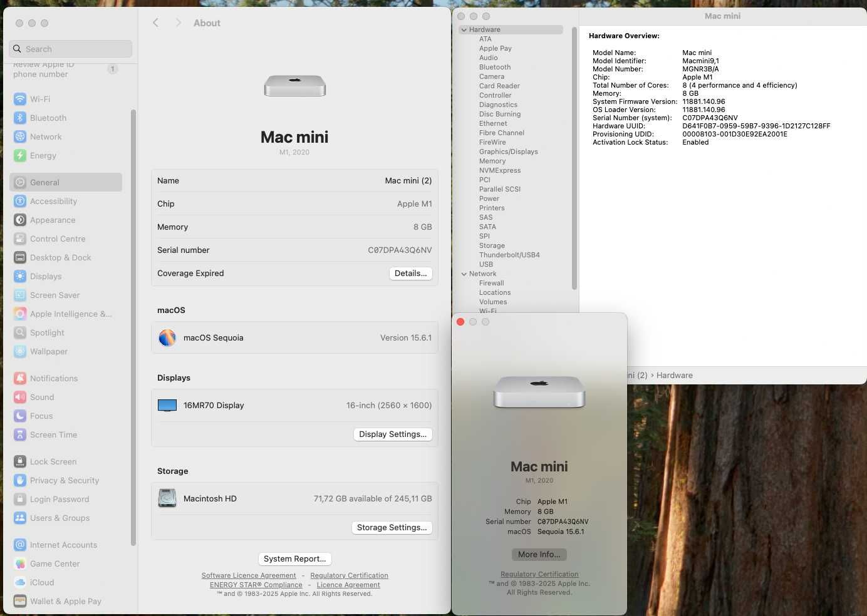Open Storage Settings… button
The image size is (867, 616).
(x=392, y=527)
